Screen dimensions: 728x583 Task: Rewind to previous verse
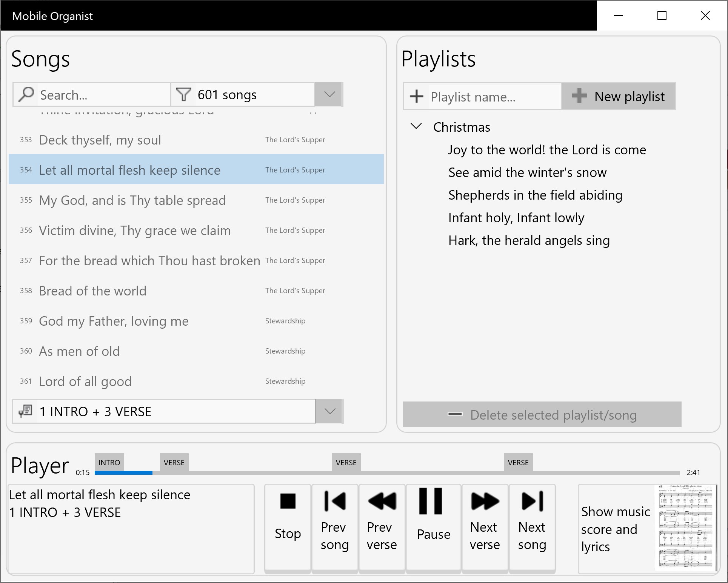[x=382, y=529]
